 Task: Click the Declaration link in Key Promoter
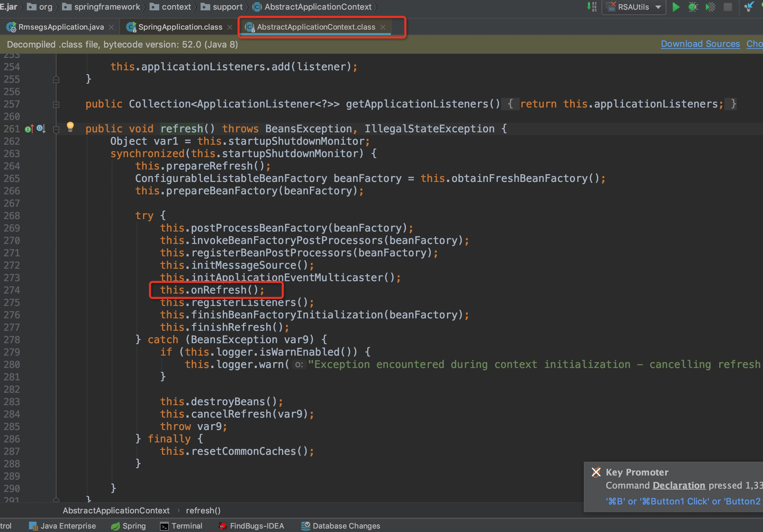679,485
